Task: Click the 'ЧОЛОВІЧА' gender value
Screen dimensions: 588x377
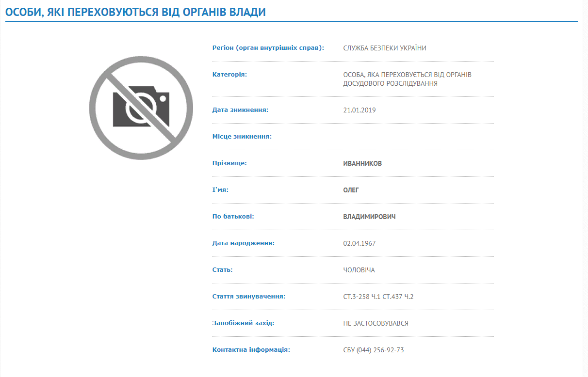Action: [359, 270]
